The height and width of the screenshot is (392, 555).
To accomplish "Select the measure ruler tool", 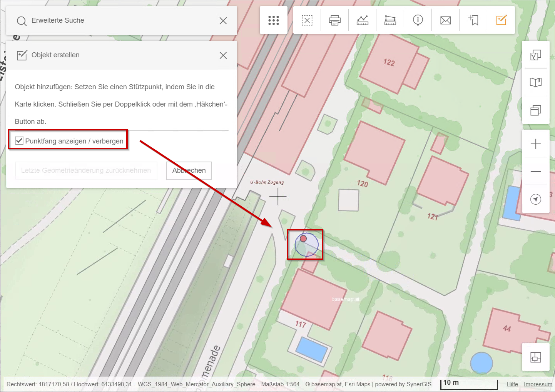I will tap(390, 20).
